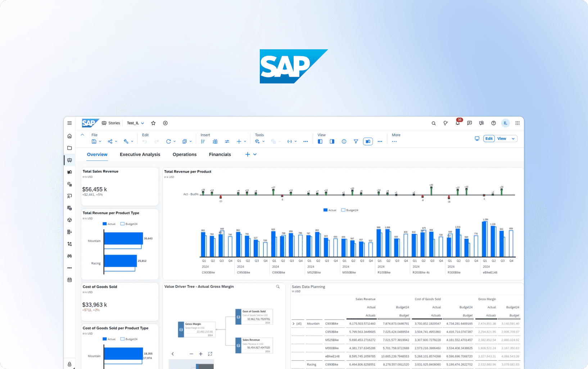The height and width of the screenshot is (369, 588).
Task: Open the More toolbar menu ellipsis
Action: point(394,141)
